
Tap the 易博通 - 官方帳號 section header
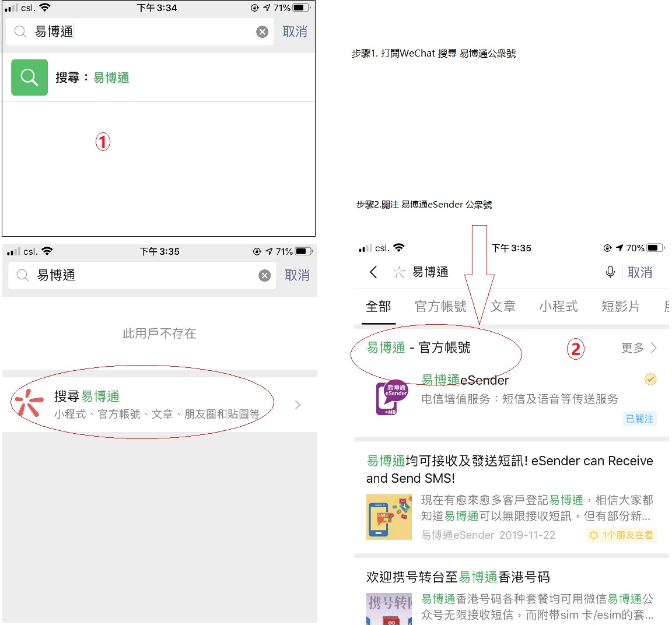click(418, 347)
